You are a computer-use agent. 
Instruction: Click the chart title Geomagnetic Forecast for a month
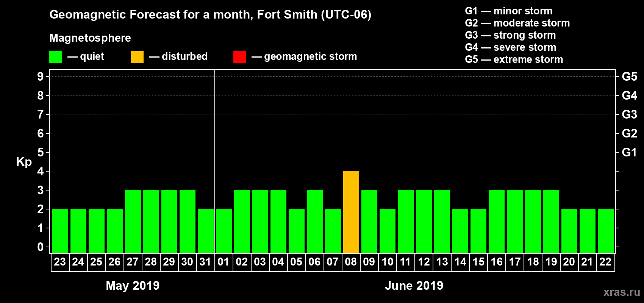point(210,15)
